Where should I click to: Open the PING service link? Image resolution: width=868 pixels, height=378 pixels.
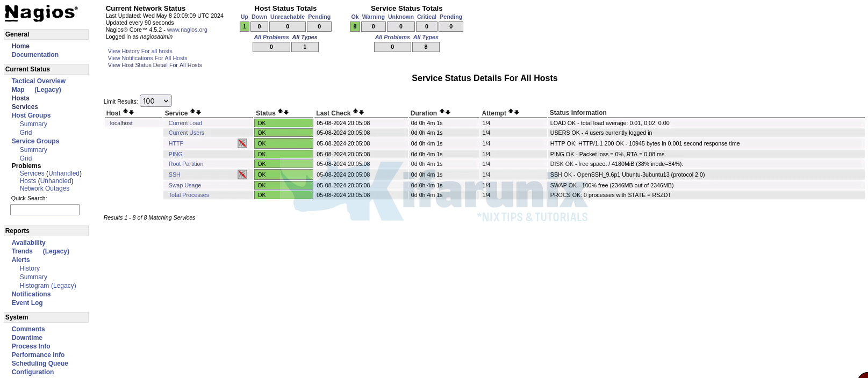pos(176,154)
